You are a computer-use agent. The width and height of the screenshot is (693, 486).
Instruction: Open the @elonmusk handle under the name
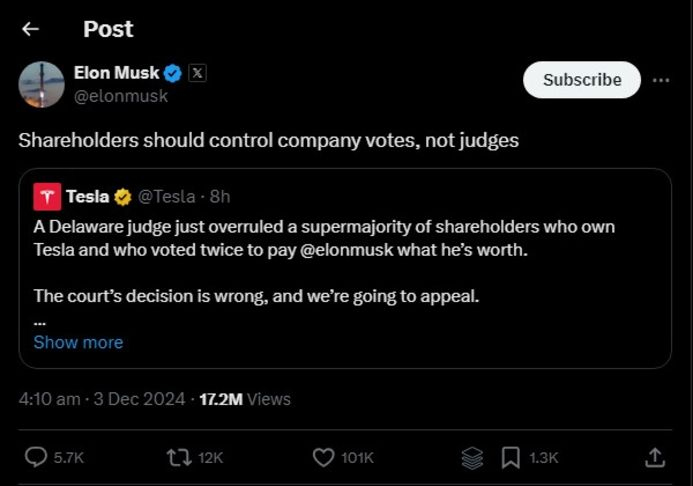121,96
